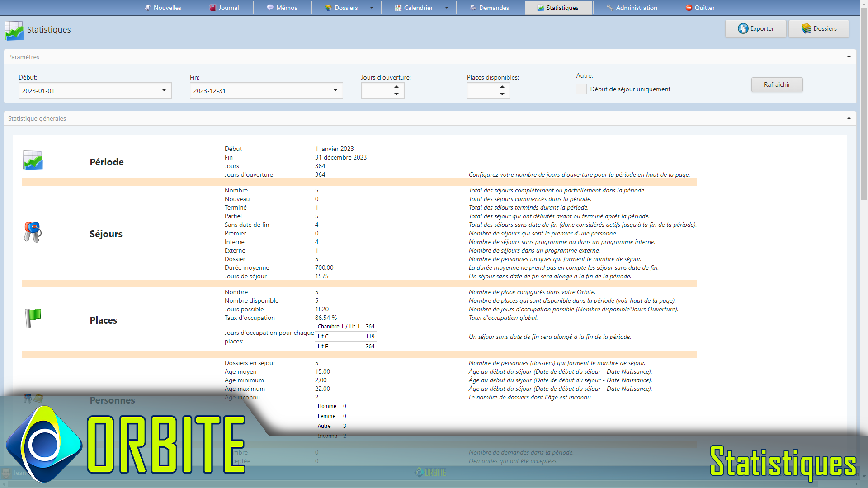Click the Période heading
The height and width of the screenshot is (488, 868).
click(x=107, y=162)
